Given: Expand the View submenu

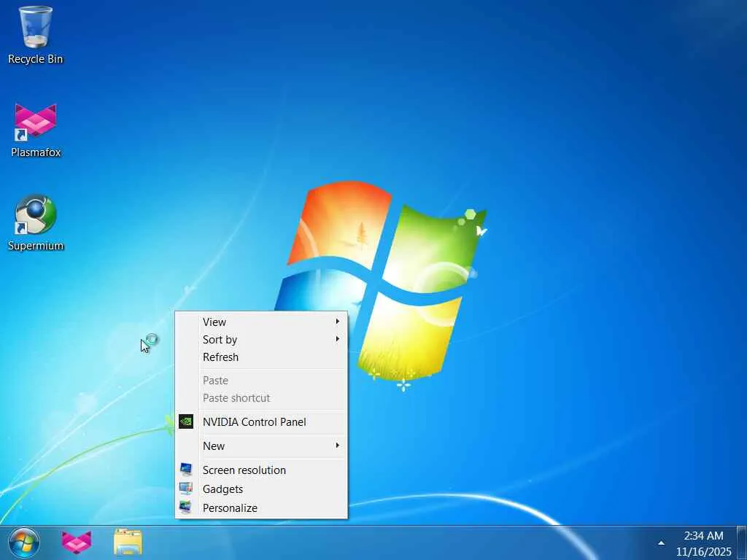Looking at the screenshot, I should point(261,322).
